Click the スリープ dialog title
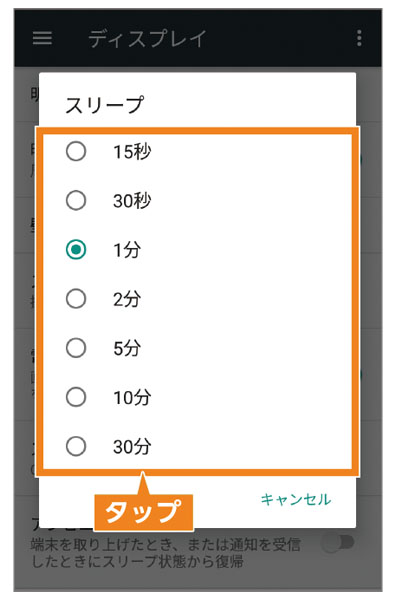The height and width of the screenshot is (600, 396). click(x=104, y=104)
